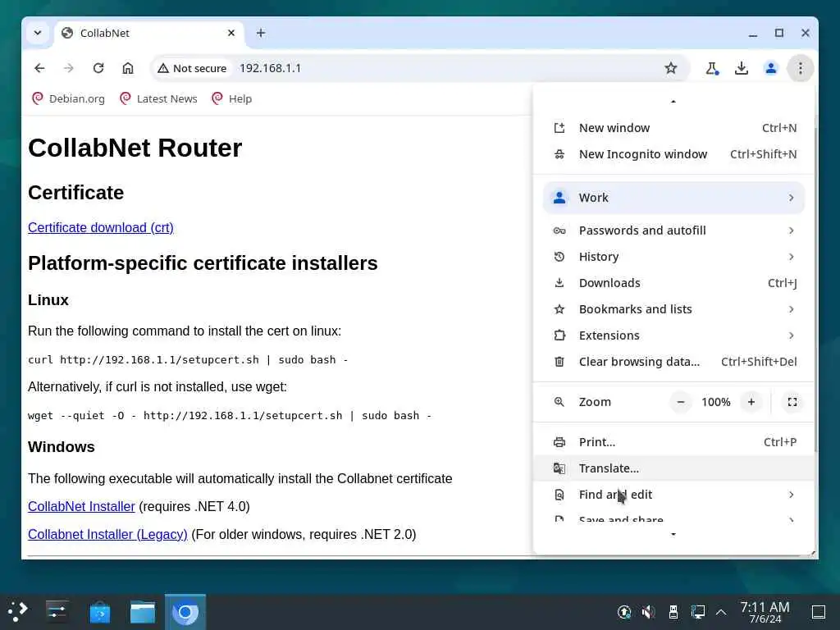Expand Find and edit submenu

click(674, 495)
